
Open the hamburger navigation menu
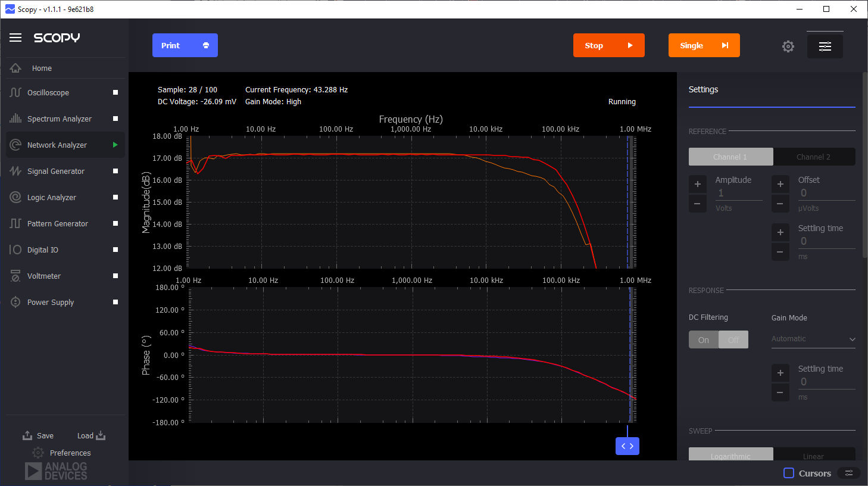point(15,37)
